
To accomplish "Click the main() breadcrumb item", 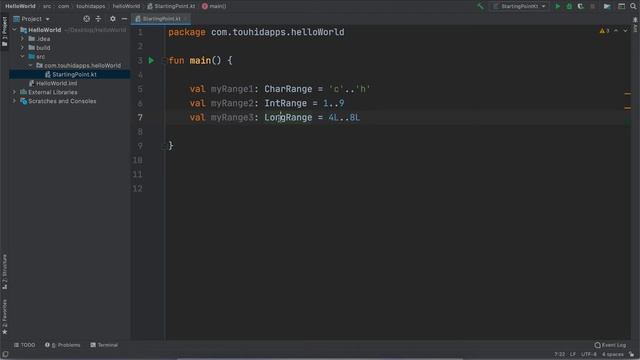I will (214, 6).
